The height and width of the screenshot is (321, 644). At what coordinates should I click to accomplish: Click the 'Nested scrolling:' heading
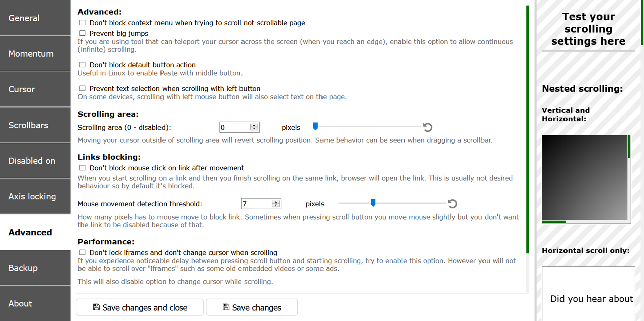(x=583, y=89)
